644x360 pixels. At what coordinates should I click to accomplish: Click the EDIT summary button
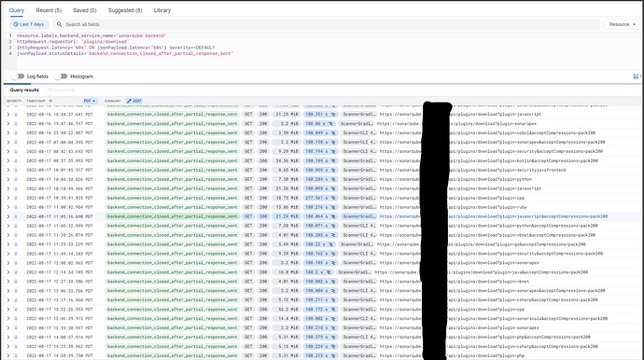[133, 101]
